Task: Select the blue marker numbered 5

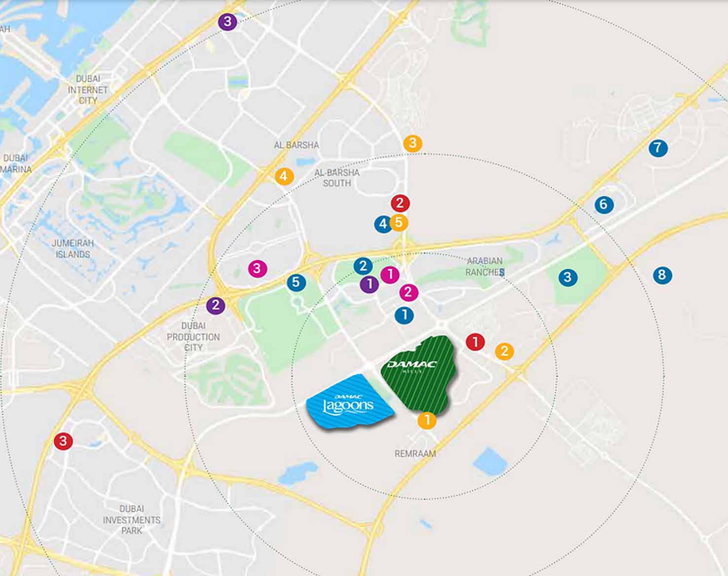Action: pos(296,283)
